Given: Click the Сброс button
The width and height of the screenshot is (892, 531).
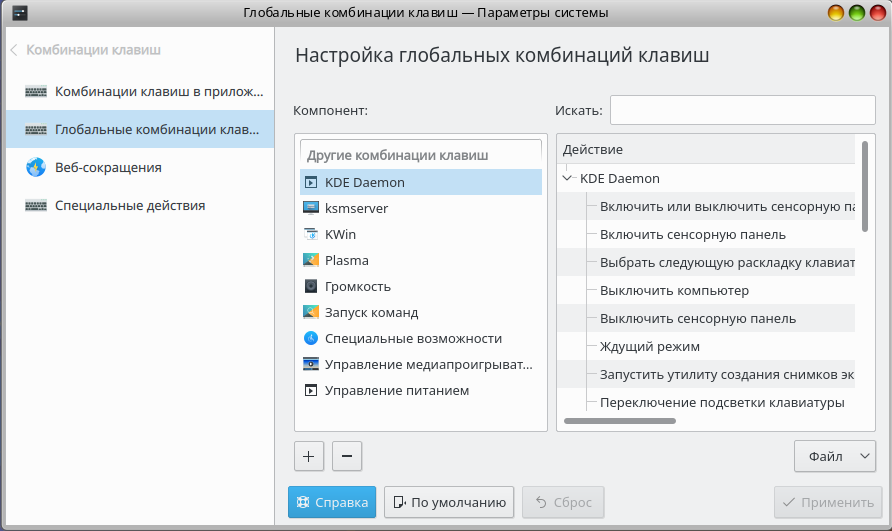Looking at the screenshot, I should (563, 502).
